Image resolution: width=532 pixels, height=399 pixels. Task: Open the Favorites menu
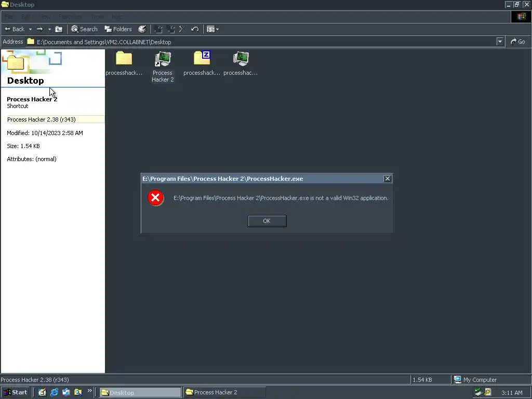[70, 17]
